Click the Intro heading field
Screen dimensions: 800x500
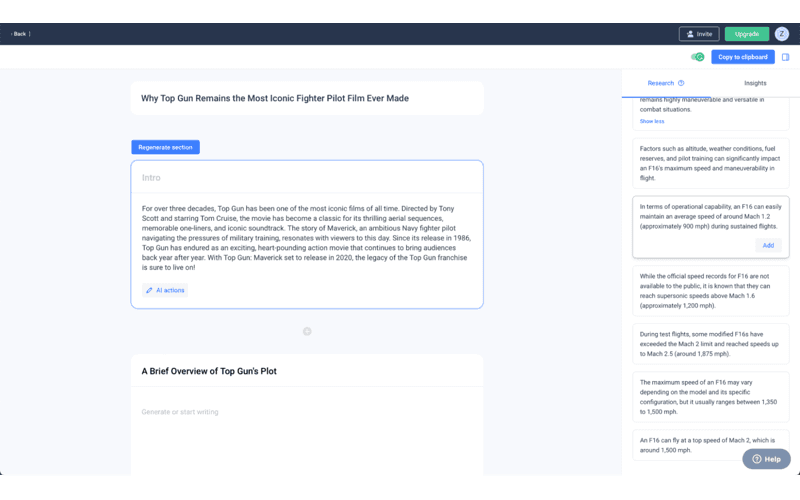307,178
